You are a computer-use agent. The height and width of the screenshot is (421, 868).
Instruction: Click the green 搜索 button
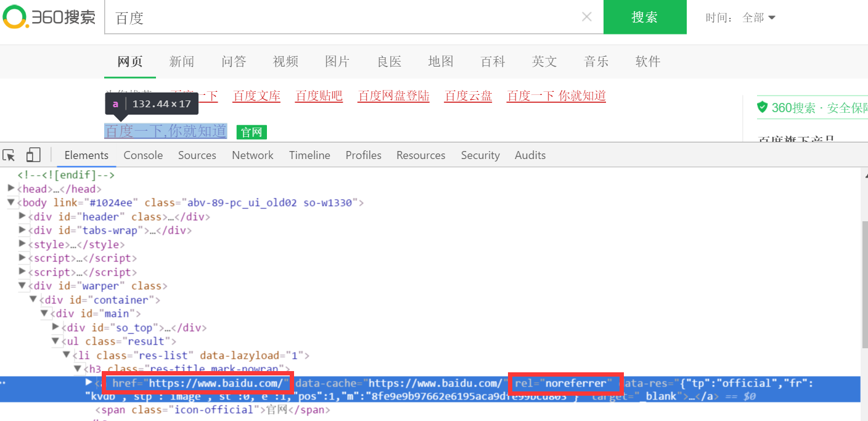645,17
